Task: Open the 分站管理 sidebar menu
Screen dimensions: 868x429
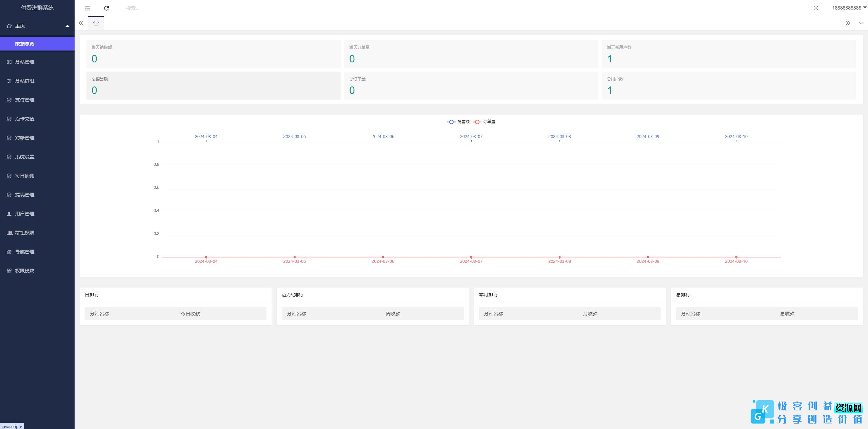Action: point(25,62)
